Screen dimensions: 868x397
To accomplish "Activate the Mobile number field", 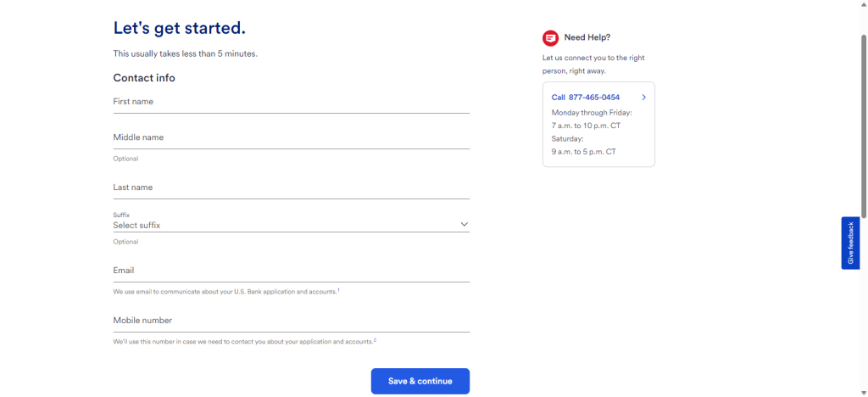I will 292,322.
